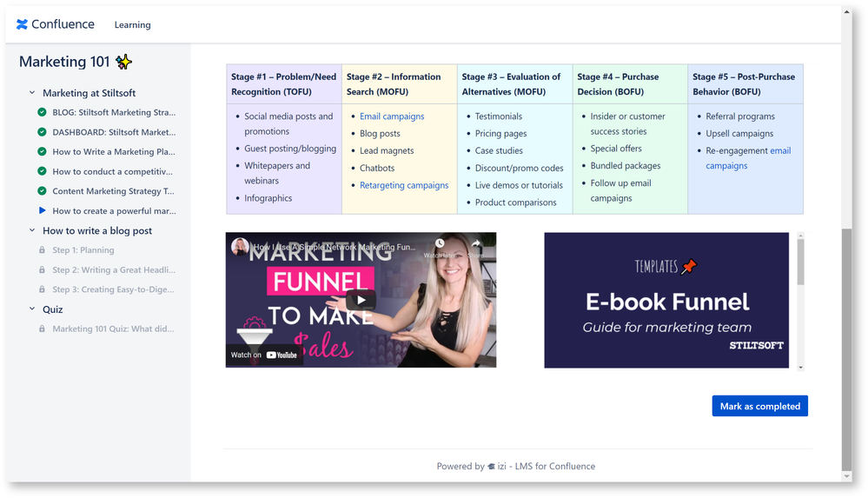Image resolution: width=868 pixels, height=498 pixels.
Task: Open How to conduct a competitiv... lesson
Action: click(x=112, y=172)
